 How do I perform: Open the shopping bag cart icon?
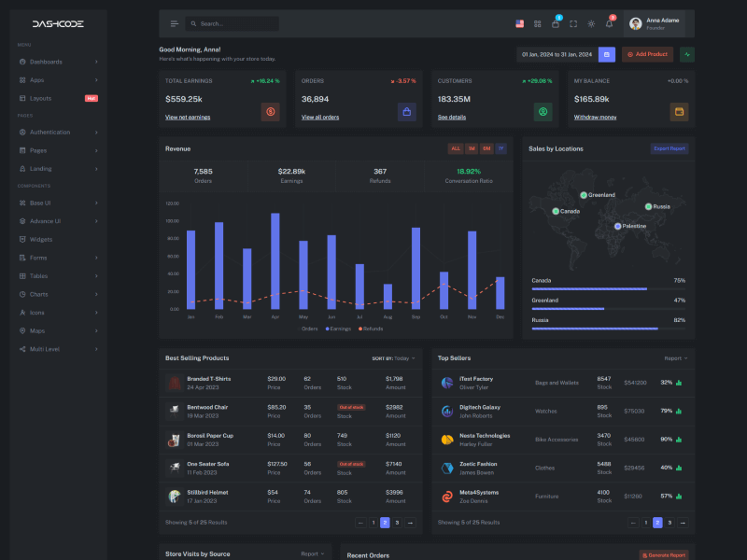[556, 23]
